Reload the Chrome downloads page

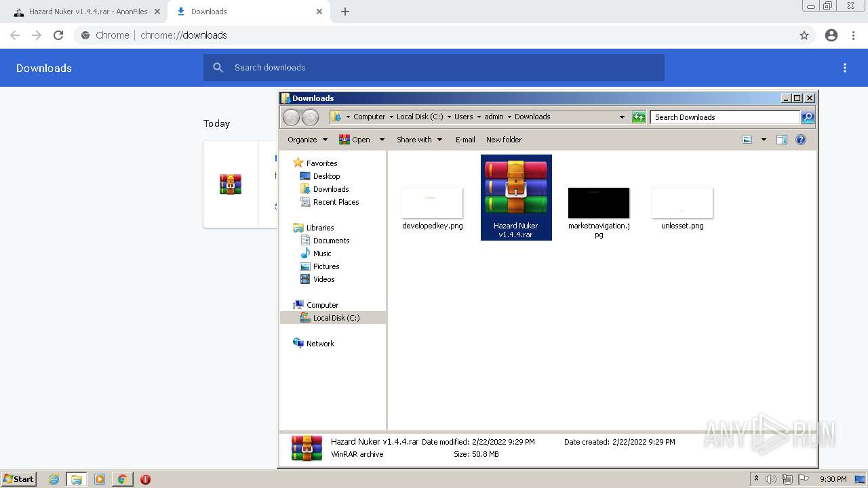click(58, 35)
